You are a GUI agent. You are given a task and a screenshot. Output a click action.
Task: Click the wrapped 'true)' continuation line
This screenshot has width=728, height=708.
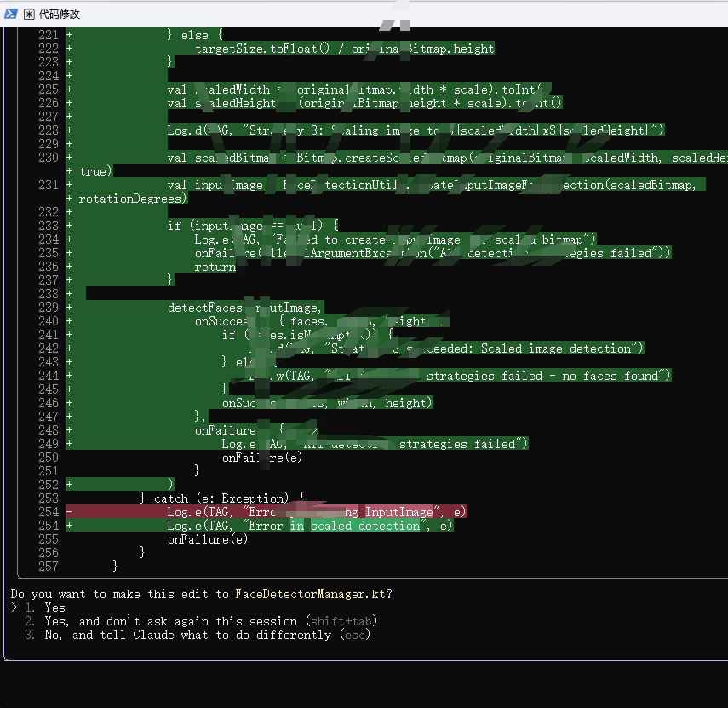[95, 171]
